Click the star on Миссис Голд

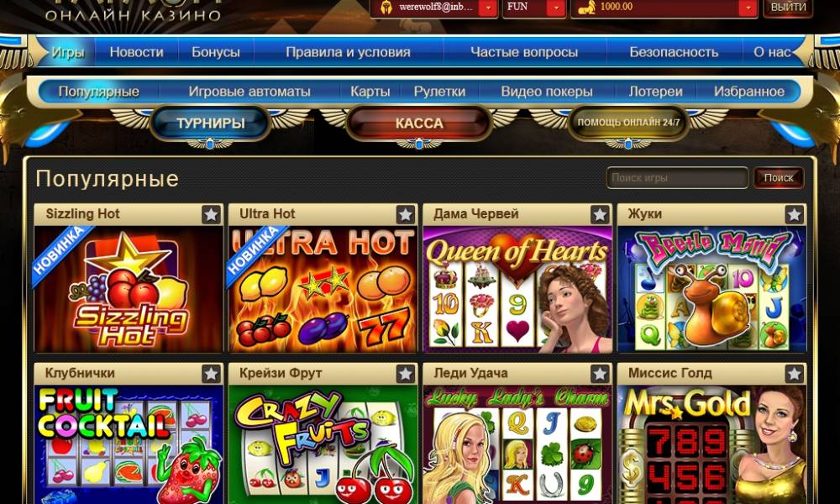[x=795, y=374]
